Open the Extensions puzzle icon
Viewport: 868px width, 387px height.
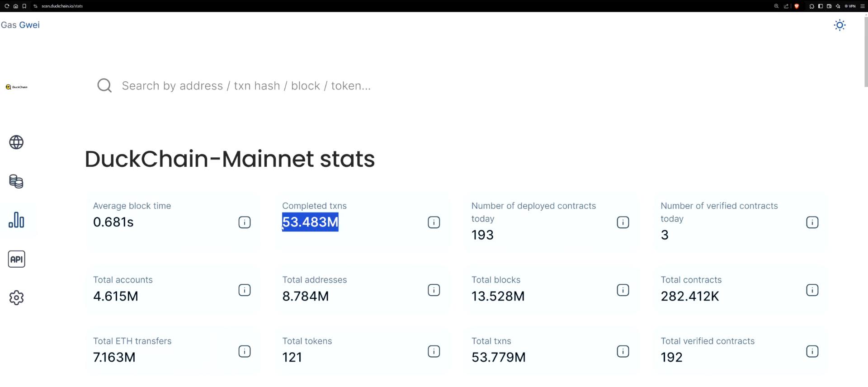coord(812,6)
